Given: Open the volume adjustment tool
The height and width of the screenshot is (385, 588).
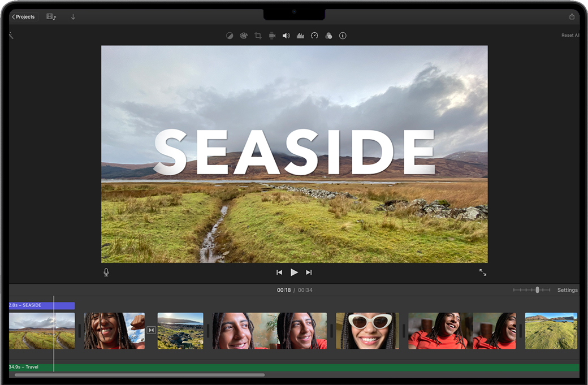Looking at the screenshot, I should click(286, 36).
